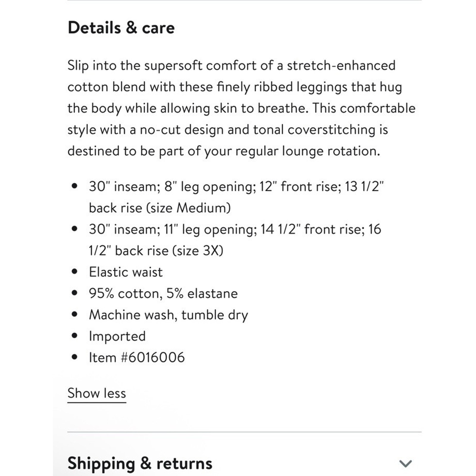
Task: Click the bullet dot beside Machine wash
Action: tap(75, 314)
